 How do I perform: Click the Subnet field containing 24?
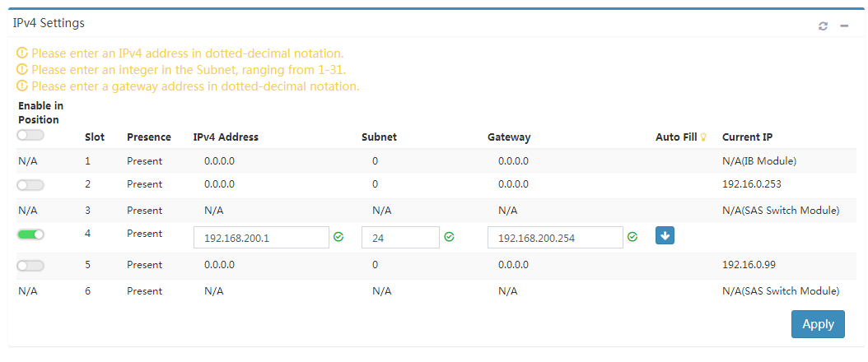(x=401, y=238)
